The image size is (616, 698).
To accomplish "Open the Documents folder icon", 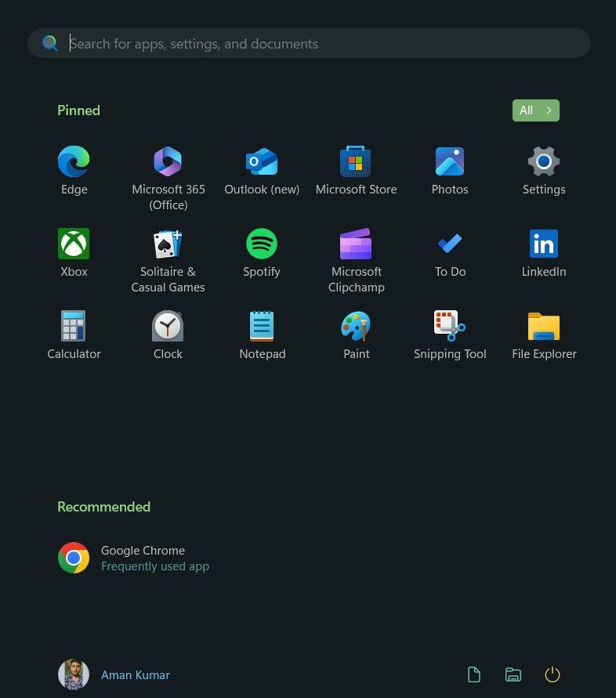I will (474, 674).
